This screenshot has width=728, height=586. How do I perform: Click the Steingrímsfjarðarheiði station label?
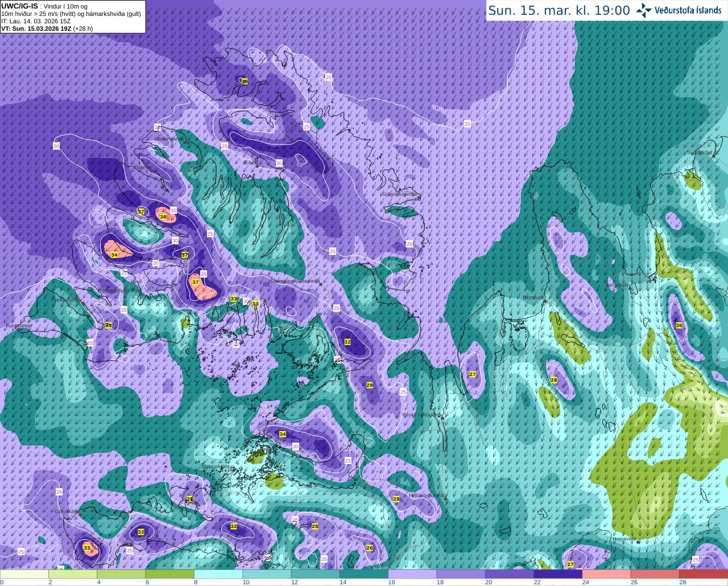point(294,280)
